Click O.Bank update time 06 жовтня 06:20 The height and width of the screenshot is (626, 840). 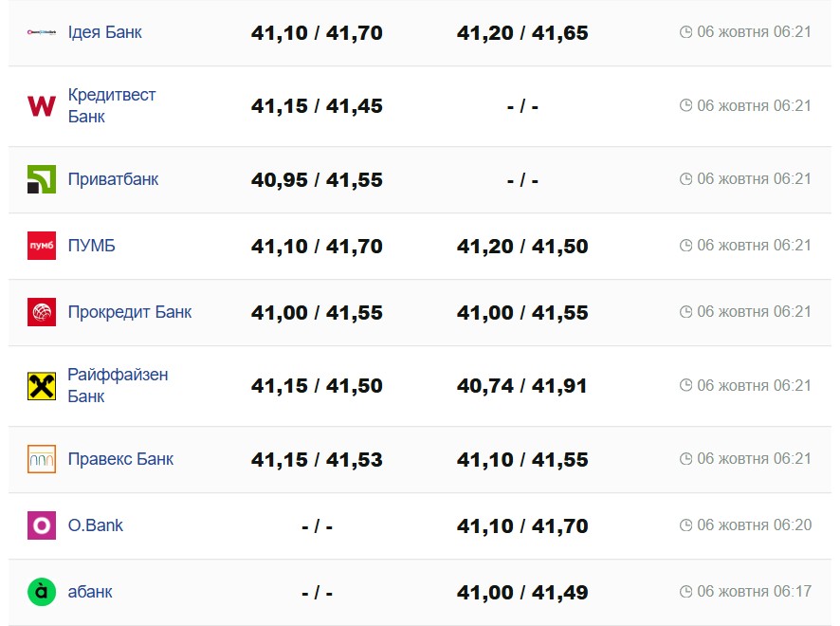click(x=754, y=525)
